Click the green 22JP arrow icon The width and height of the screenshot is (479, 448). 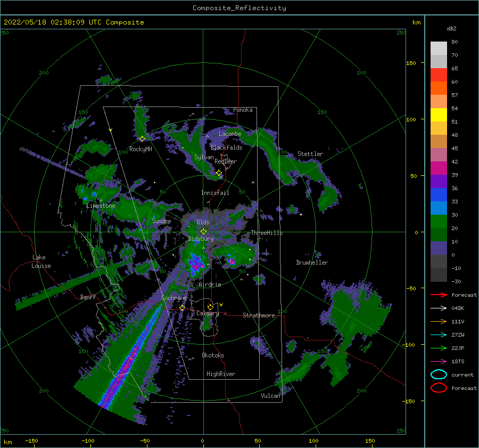[439, 348]
